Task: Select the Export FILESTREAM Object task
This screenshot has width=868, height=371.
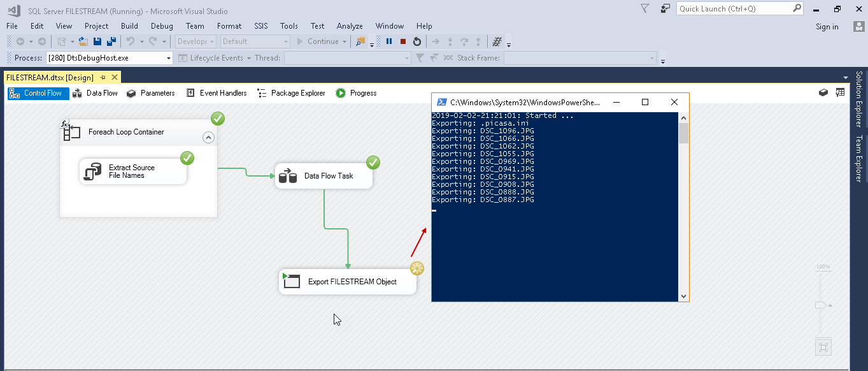Action: [348, 282]
